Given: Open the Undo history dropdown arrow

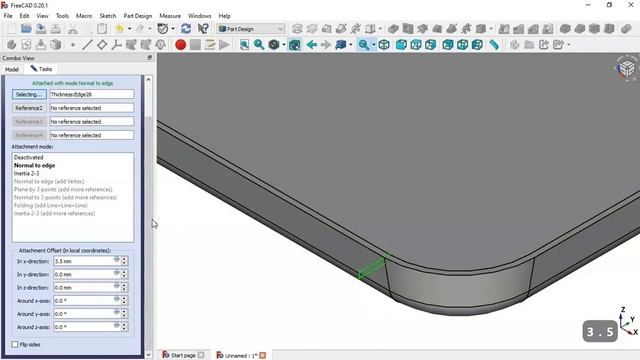Looking at the screenshot, I should [x=129, y=29].
